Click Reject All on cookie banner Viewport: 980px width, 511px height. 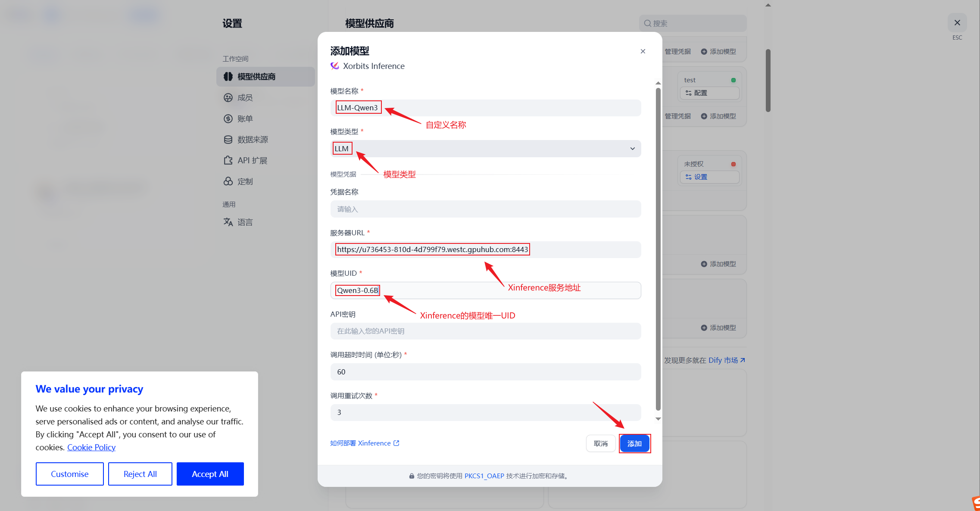click(140, 474)
